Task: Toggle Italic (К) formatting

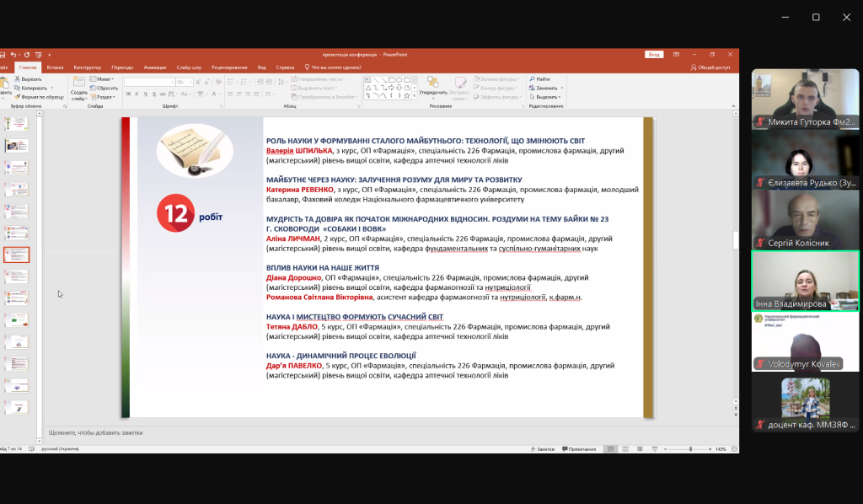Action: (x=137, y=94)
